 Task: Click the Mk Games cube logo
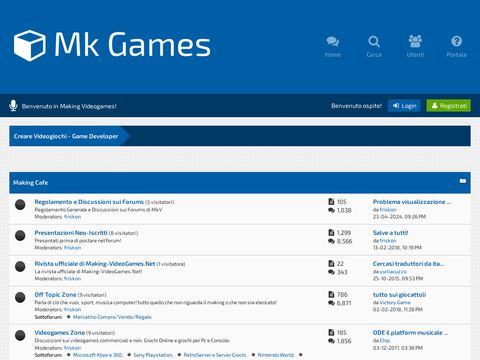coord(29,45)
